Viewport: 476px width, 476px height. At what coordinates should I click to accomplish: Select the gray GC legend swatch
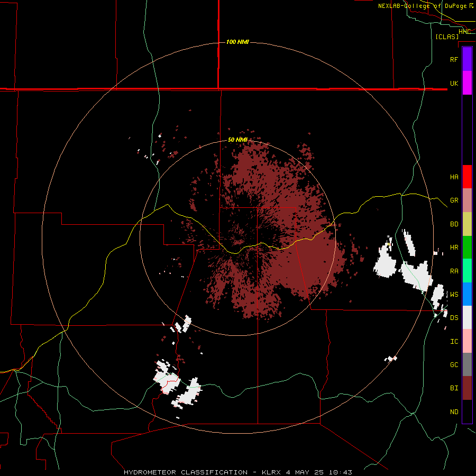point(467,364)
